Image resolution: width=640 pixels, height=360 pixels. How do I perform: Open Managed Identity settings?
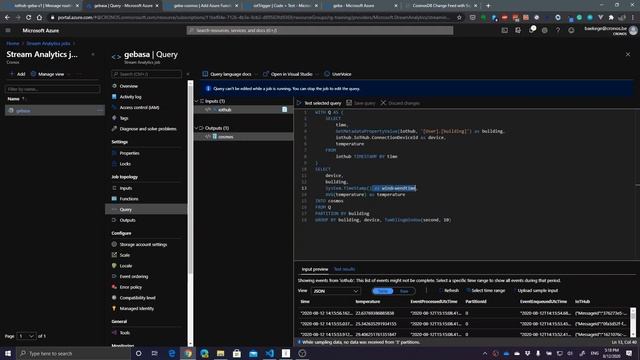(136, 309)
